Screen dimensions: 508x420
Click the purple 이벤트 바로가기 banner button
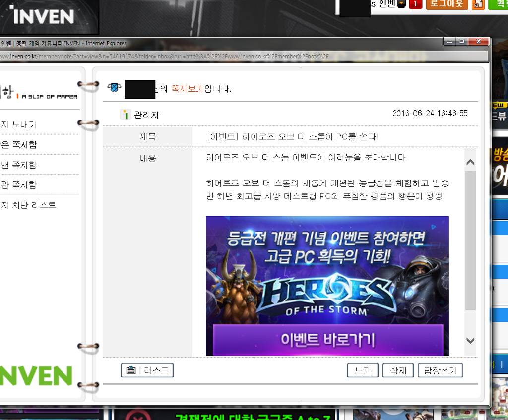327,340
